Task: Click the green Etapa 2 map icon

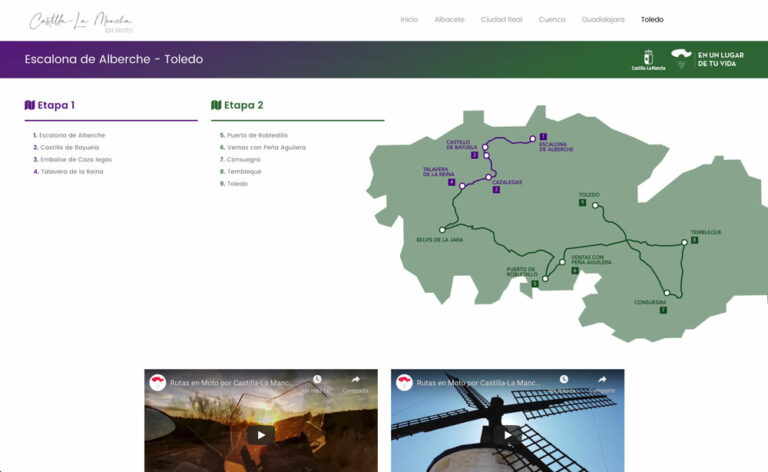Action: pos(216,105)
